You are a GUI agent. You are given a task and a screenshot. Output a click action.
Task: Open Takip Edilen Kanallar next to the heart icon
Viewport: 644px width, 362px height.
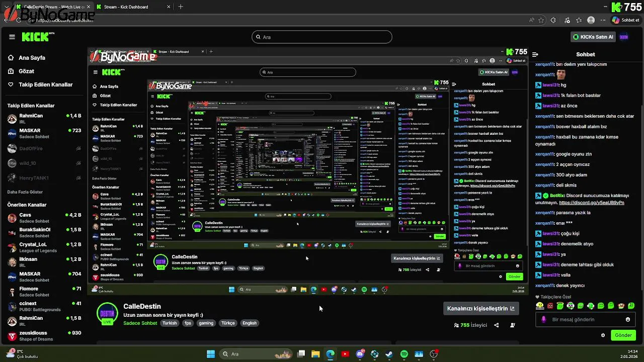pos(40,84)
